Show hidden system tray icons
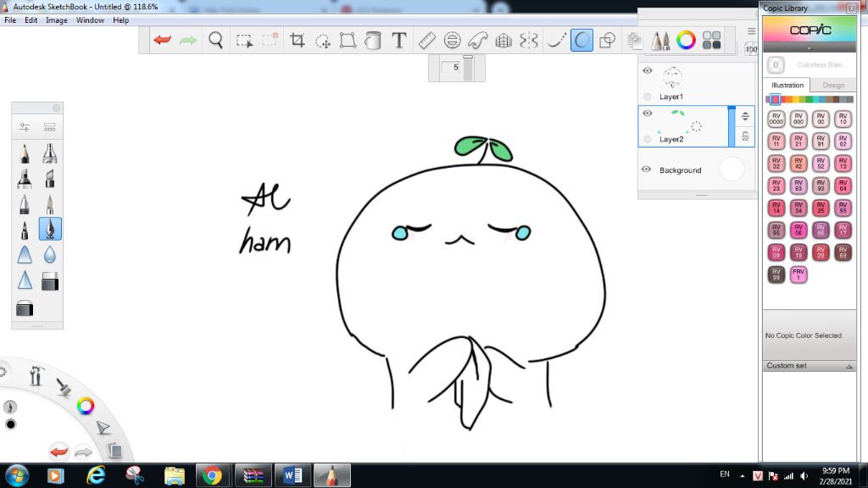 [x=743, y=476]
